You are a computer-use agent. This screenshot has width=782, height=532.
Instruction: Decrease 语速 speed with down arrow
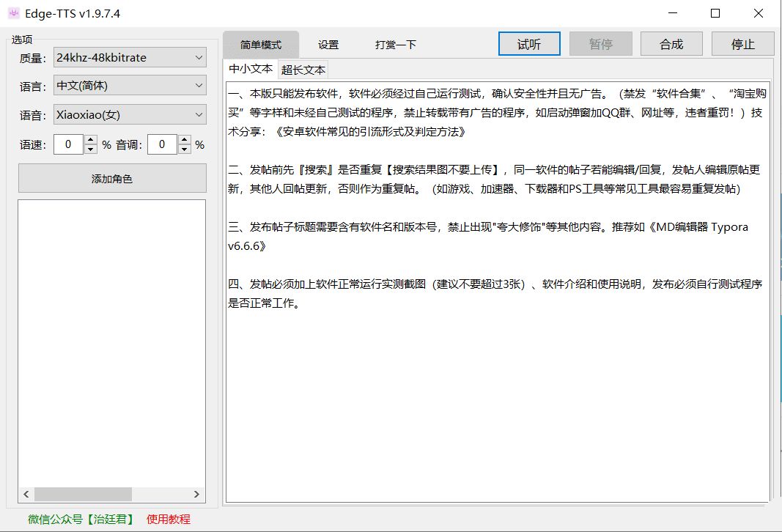[91, 149]
